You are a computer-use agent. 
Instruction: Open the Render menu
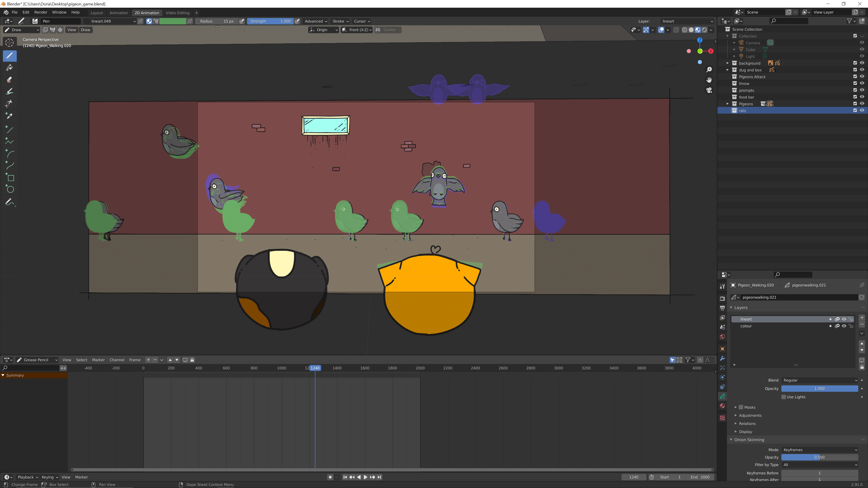tap(41, 12)
